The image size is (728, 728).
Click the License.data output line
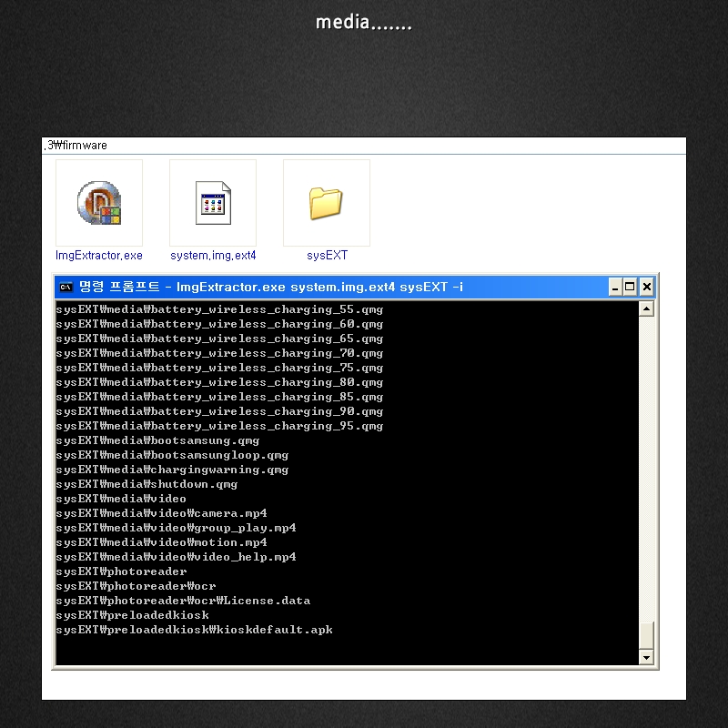tap(183, 601)
